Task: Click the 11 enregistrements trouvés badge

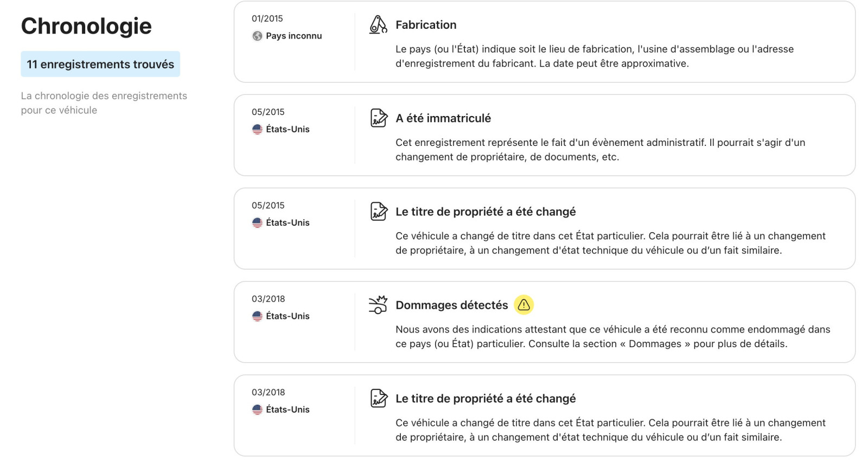Action: 100,64
